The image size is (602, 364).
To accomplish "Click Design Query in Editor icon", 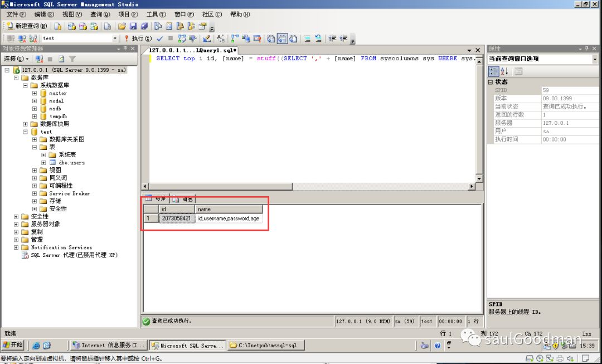I will [207, 38].
